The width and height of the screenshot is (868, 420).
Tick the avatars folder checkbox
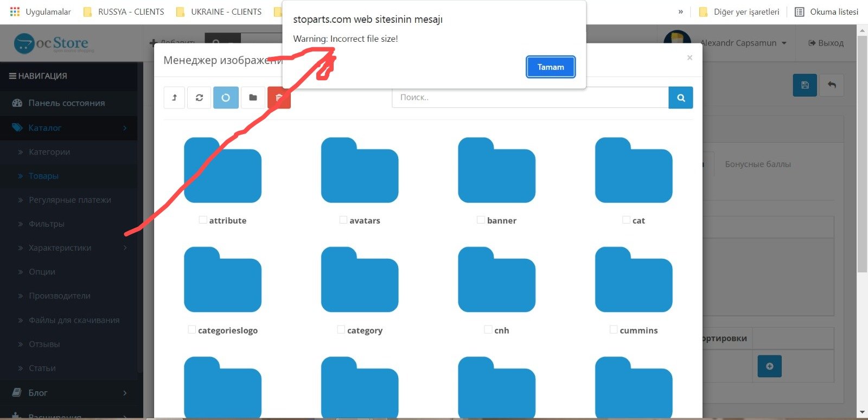click(x=343, y=220)
